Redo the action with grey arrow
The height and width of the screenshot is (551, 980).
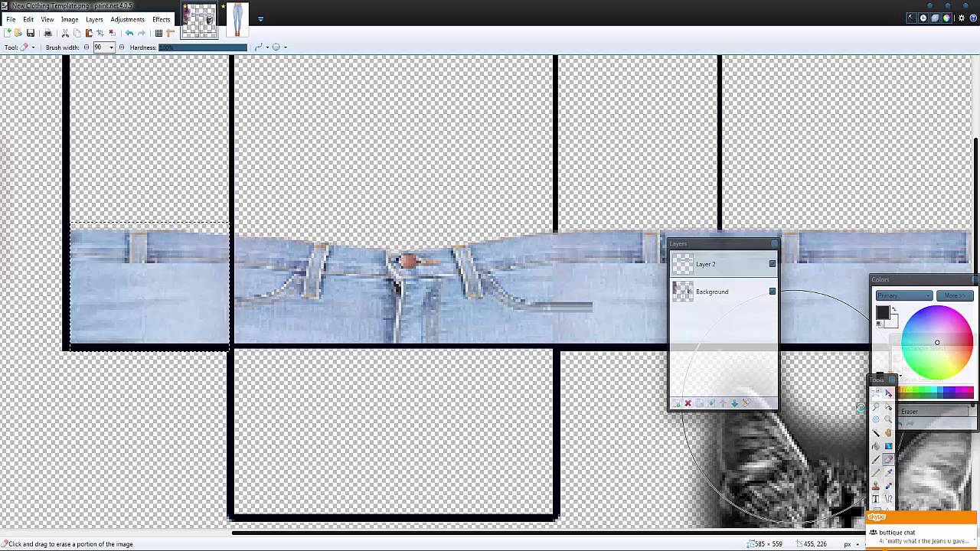click(142, 33)
